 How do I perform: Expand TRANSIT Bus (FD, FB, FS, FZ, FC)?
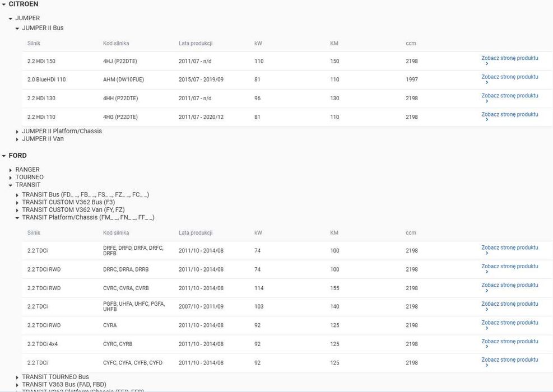(x=17, y=195)
